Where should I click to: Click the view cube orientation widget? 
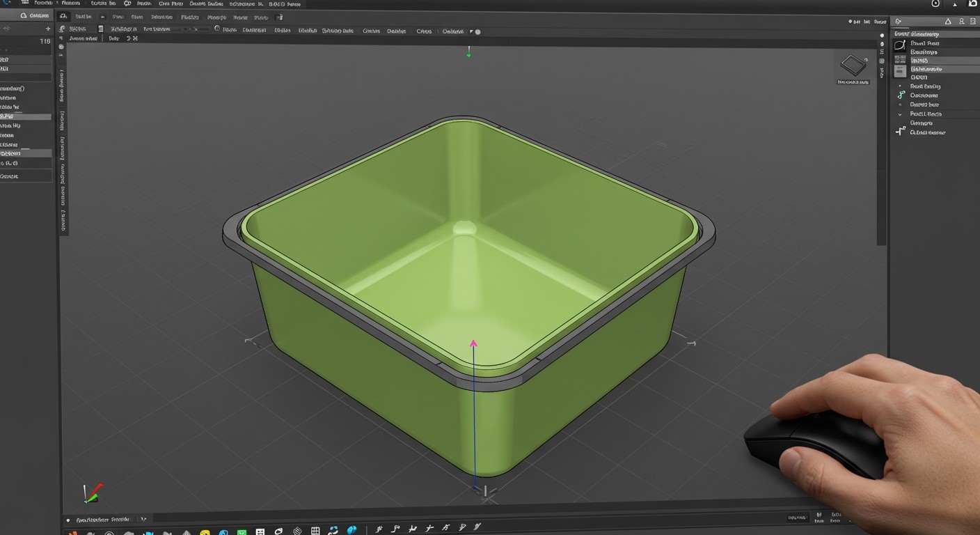[x=853, y=66]
